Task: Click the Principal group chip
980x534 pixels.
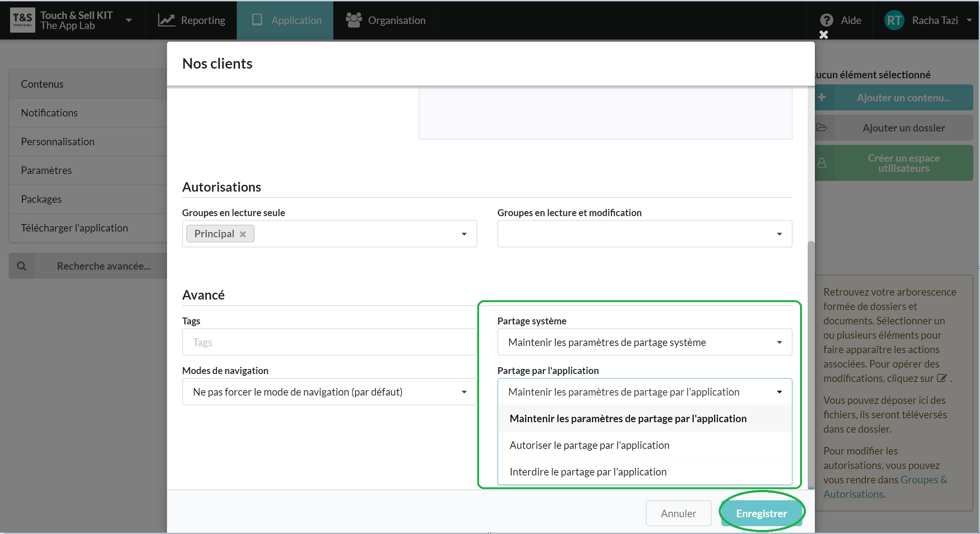Action: (220, 234)
